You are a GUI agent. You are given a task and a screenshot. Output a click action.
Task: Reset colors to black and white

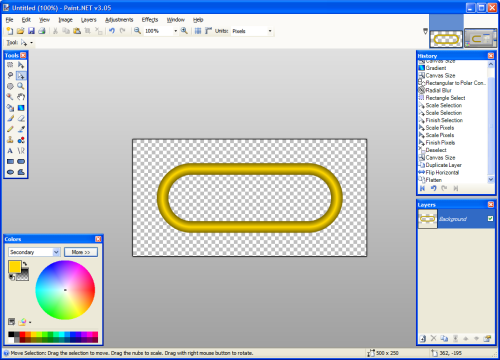pyautogui.click(x=12, y=277)
